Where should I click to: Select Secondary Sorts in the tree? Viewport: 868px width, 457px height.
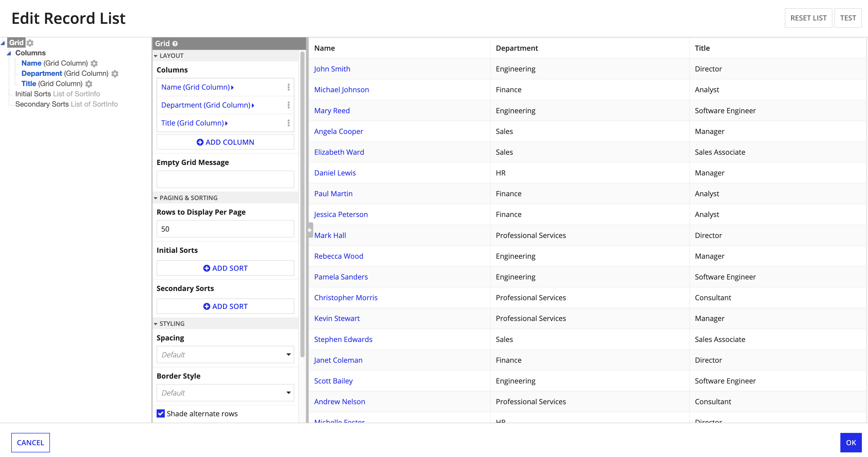pyautogui.click(x=42, y=104)
